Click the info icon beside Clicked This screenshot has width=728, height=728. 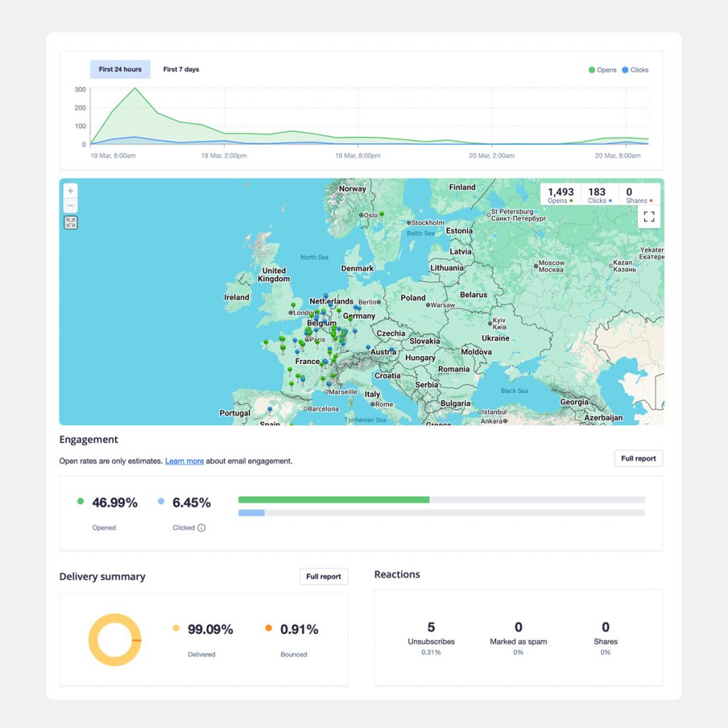(201, 528)
